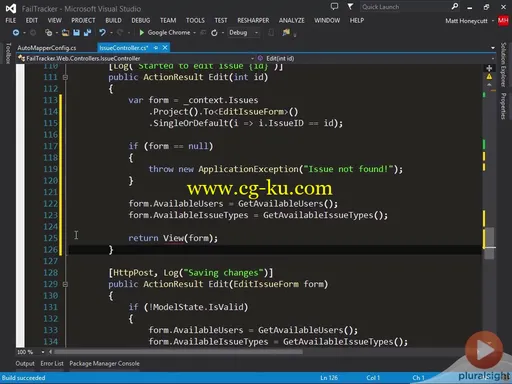512x384 pixels.
Task: Open the Output panel tab
Action: point(25,364)
